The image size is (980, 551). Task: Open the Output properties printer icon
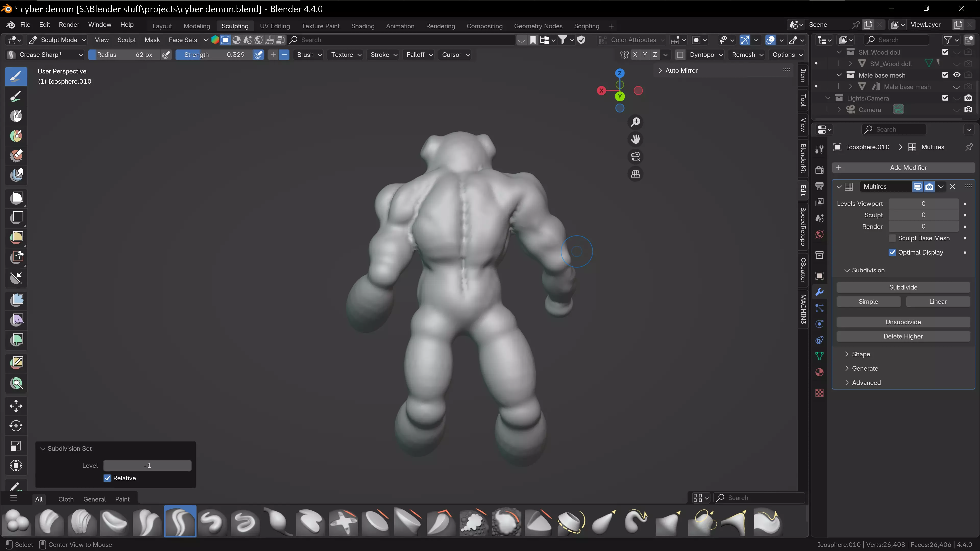click(x=819, y=186)
